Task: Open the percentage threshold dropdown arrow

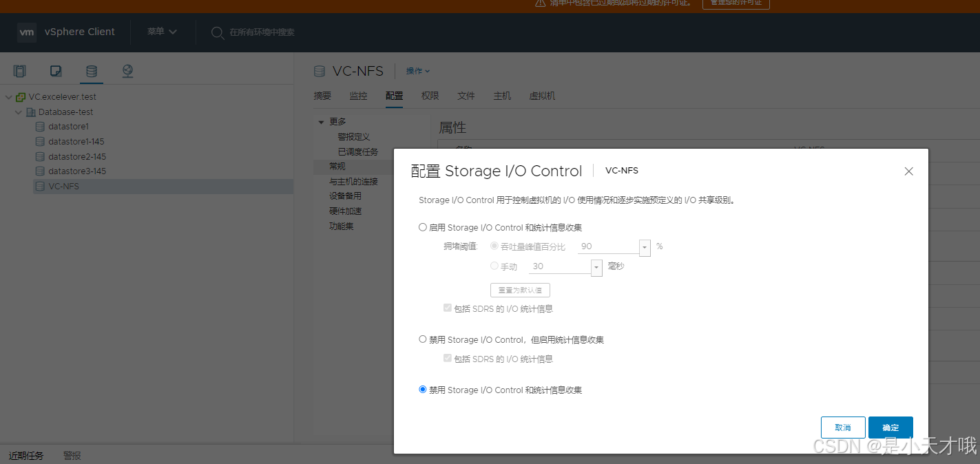Action: tap(645, 247)
